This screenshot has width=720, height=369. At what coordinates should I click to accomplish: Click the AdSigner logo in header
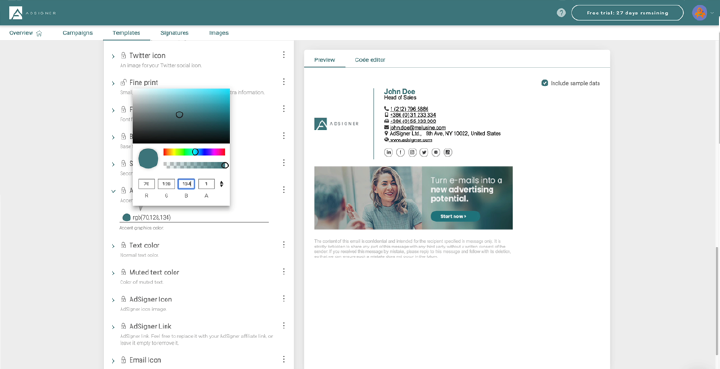coord(32,13)
